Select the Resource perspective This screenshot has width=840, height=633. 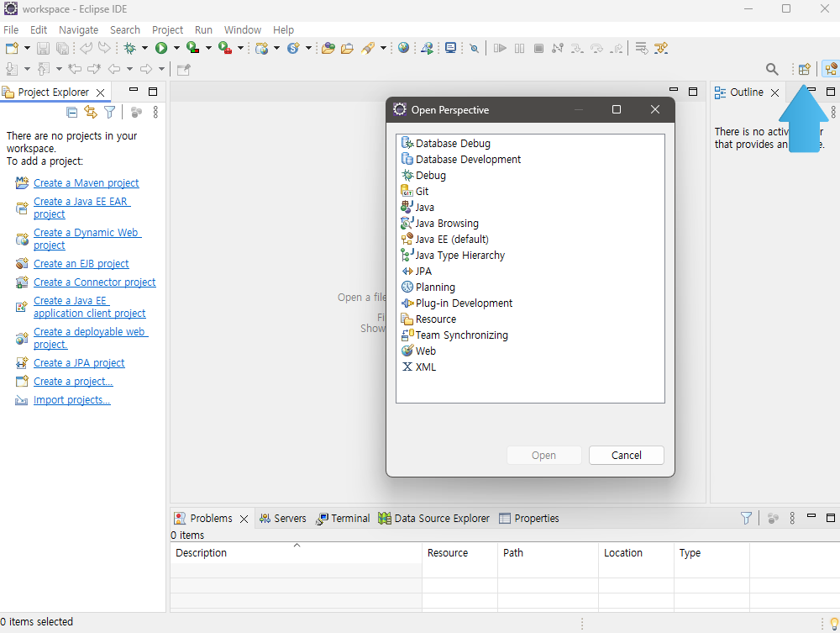(428, 319)
